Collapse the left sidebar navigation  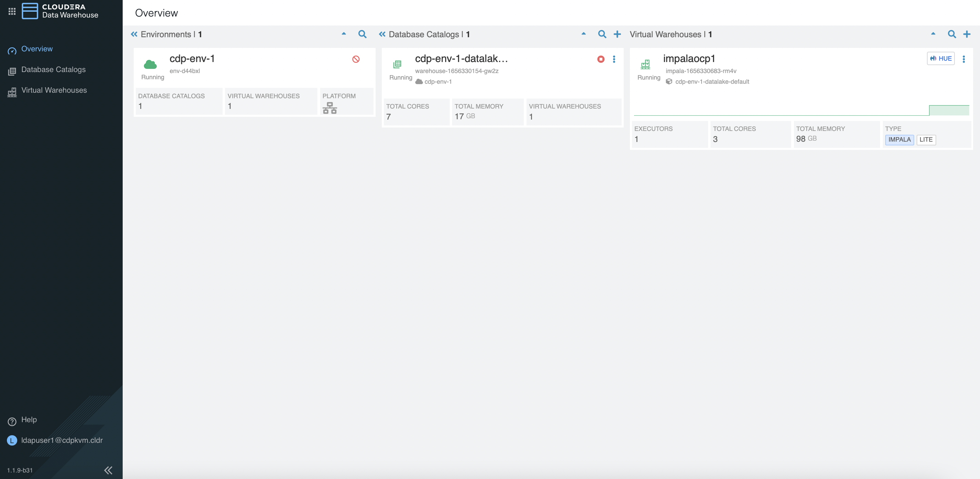pos(108,470)
